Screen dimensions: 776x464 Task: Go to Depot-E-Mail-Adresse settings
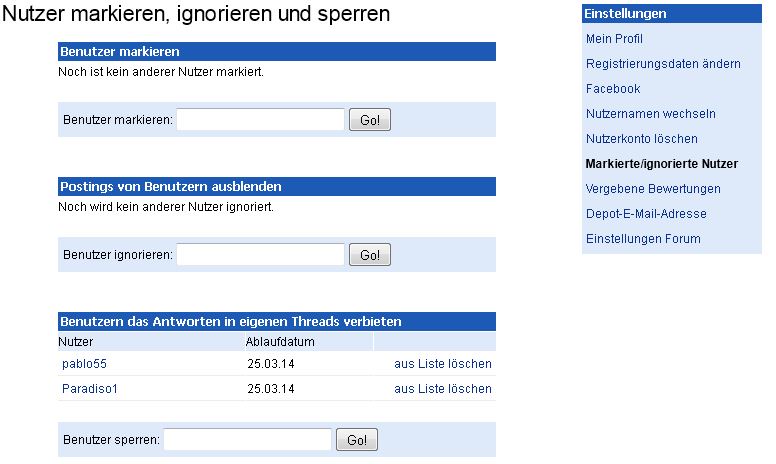(646, 214)
